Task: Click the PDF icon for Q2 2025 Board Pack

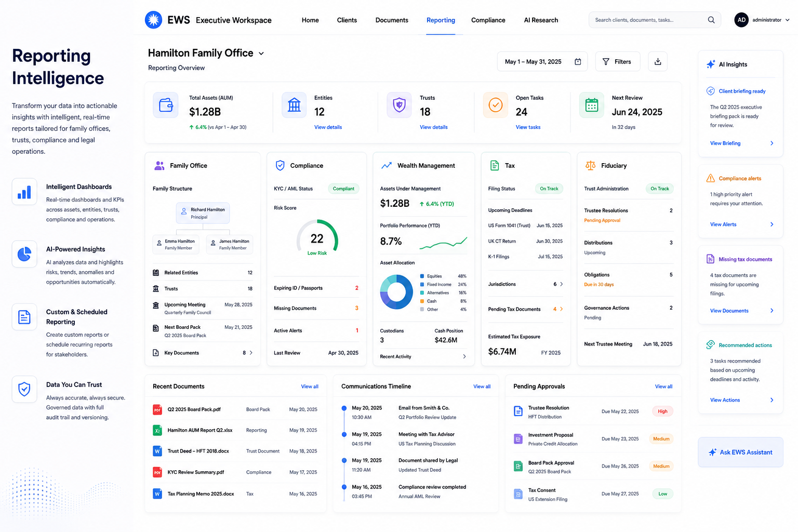Action: 157,409
